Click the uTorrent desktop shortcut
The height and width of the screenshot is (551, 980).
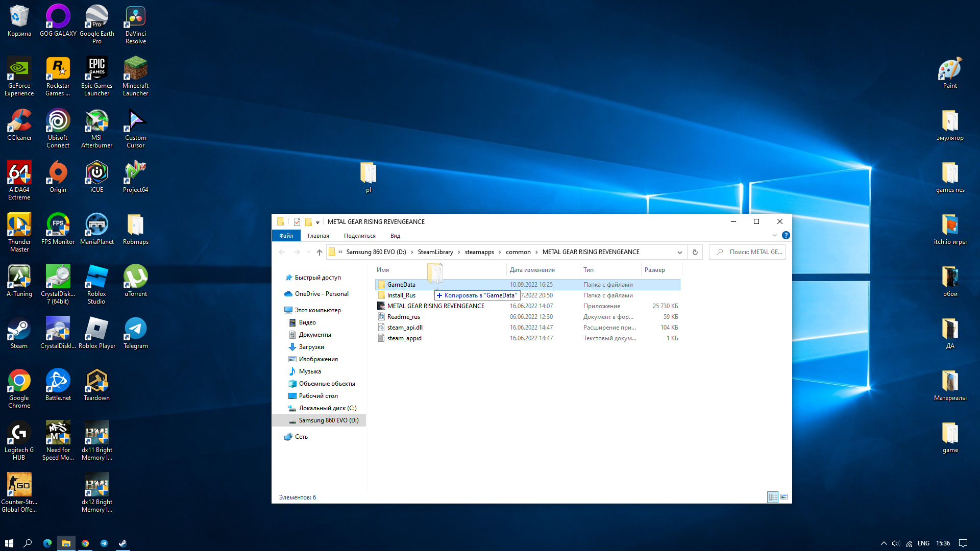[136, 281]
